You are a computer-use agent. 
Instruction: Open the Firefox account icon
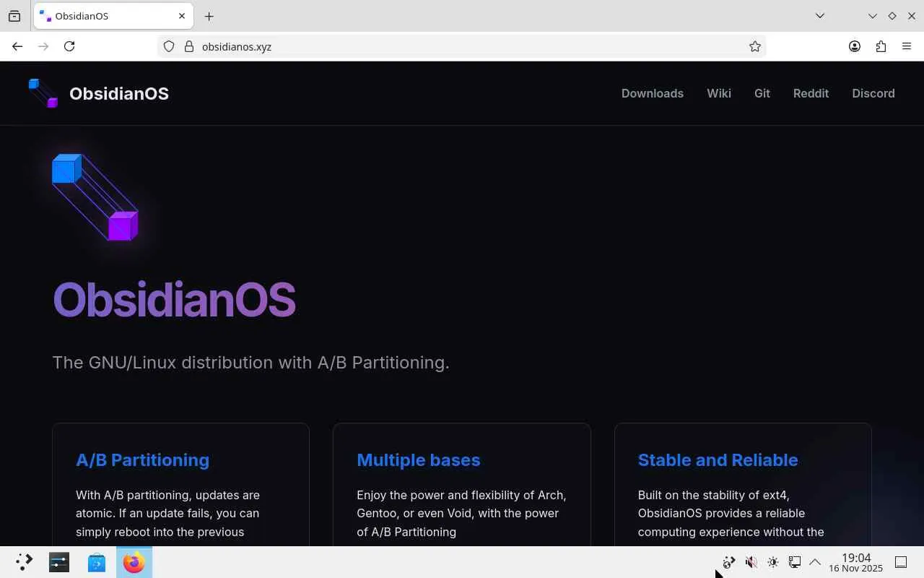[855, 46]
